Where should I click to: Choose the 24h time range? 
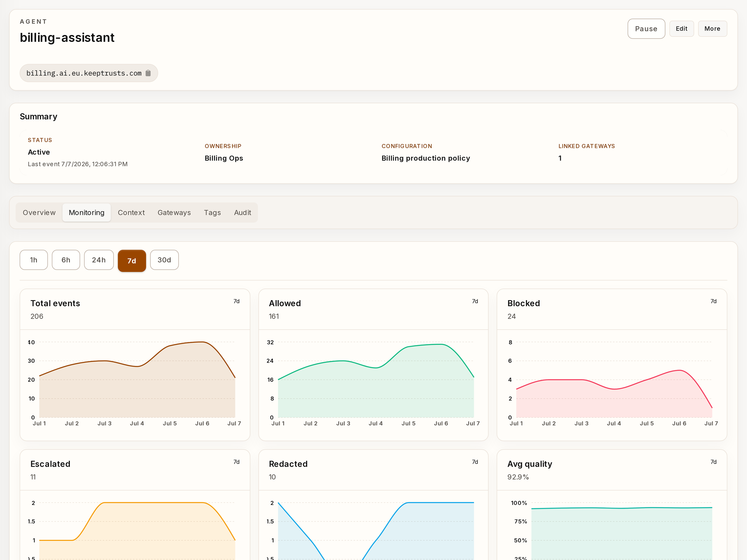click(x=99, y=260)
